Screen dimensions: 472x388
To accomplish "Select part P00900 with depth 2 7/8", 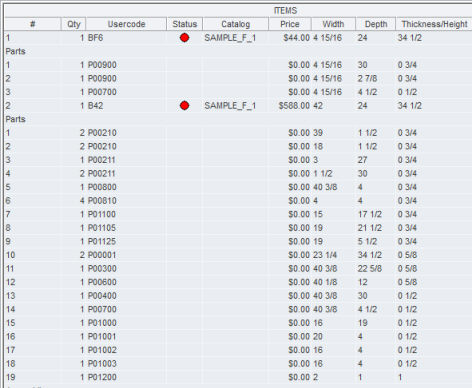I will click(238, 78).
